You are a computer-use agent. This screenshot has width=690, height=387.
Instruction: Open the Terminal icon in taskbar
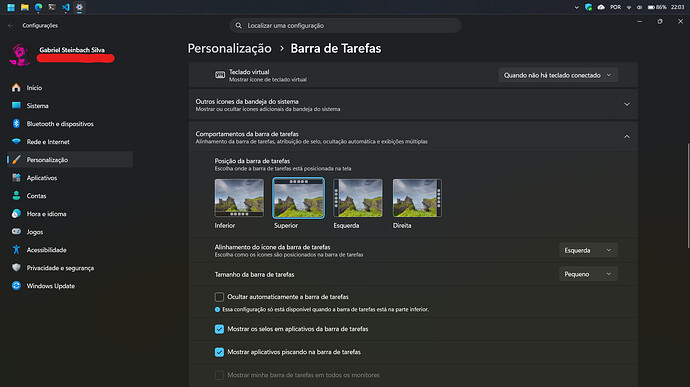[x=52, y=7]
